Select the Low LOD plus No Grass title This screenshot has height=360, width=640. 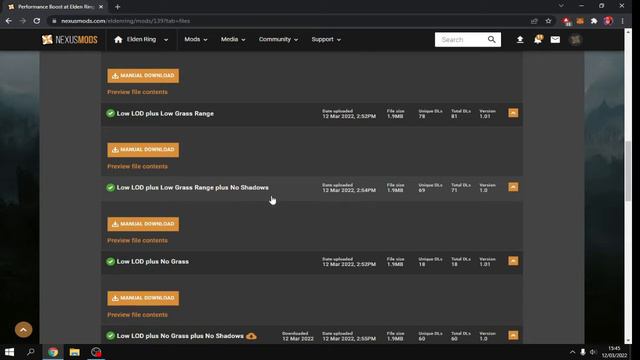[x=153, y=261]
